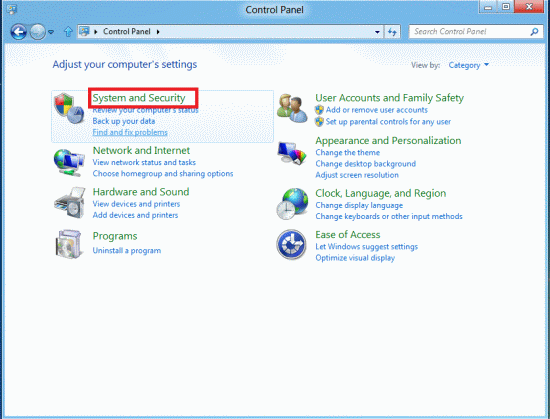Open Ease of Access category
Screen dimensions: 550x419
[348, 235]
